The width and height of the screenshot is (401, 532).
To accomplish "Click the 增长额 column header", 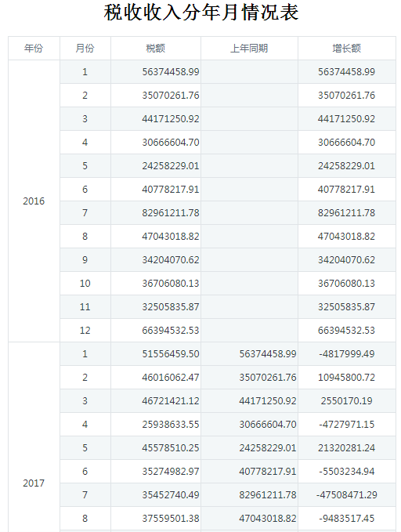I will coord(347,48).
